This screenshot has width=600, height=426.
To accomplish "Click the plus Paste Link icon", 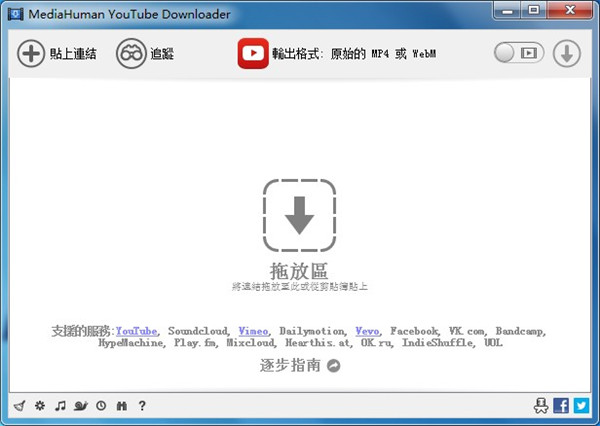I will tap(31, 54).
